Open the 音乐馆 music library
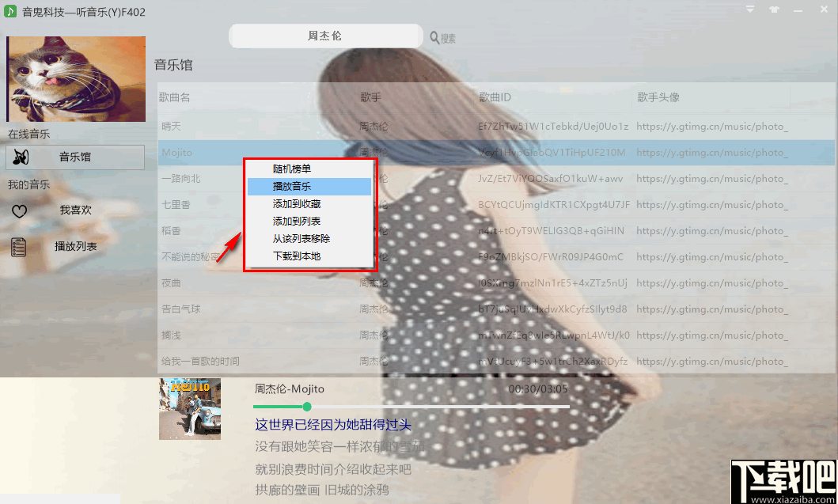Viewport: 838px width, 504px height. tap(75, 157)
